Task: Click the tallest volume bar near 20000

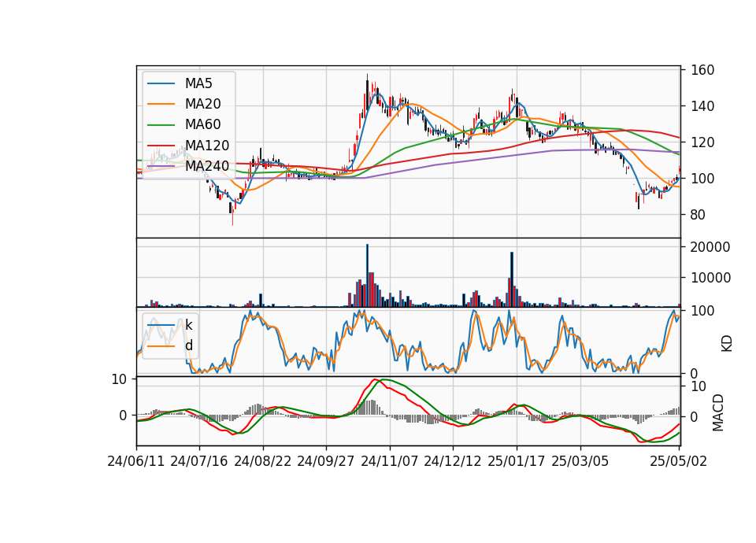Action: [367, 275]
